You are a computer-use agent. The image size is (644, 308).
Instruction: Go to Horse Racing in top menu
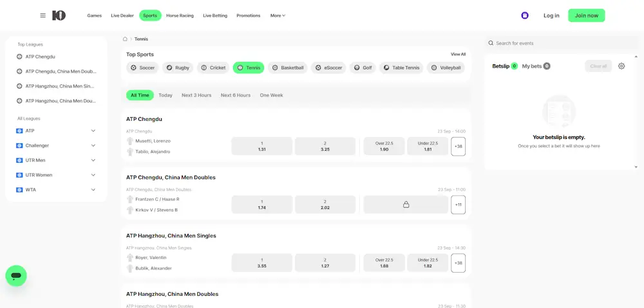click(180, 15)
